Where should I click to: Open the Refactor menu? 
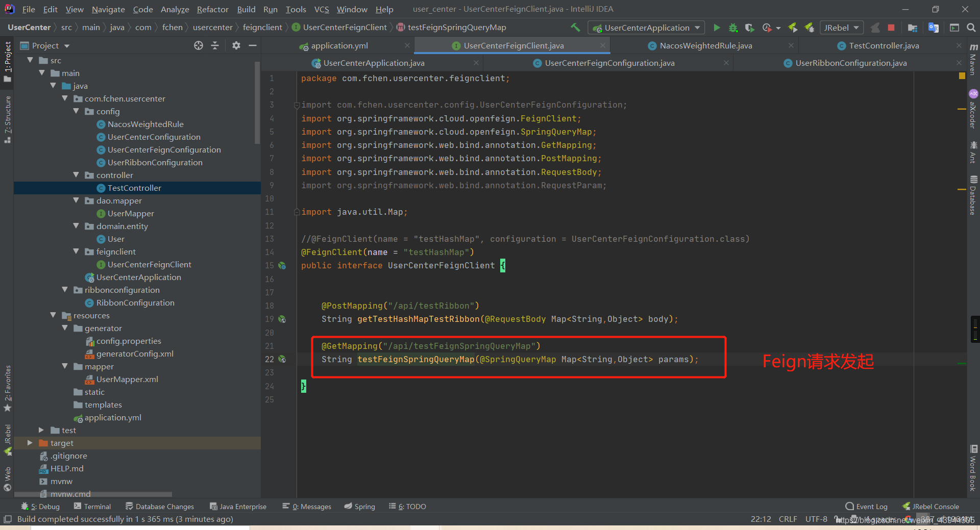[213, 9]
